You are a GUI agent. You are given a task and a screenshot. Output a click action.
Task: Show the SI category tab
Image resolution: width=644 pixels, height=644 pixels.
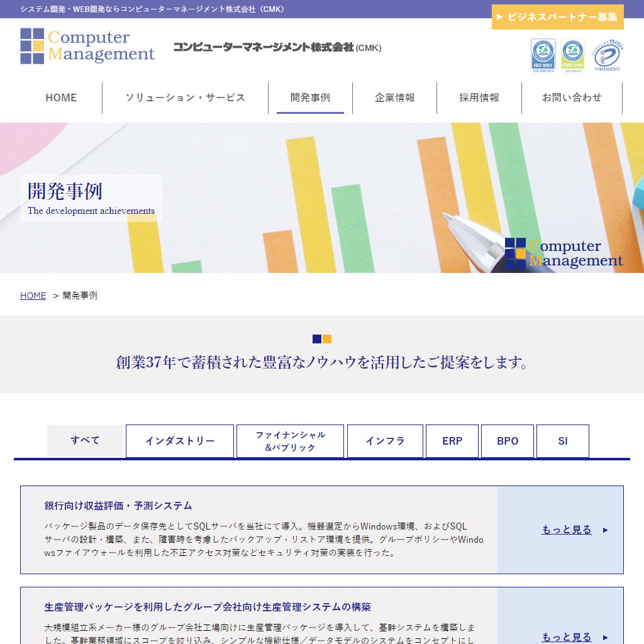(x=562, y=441)
